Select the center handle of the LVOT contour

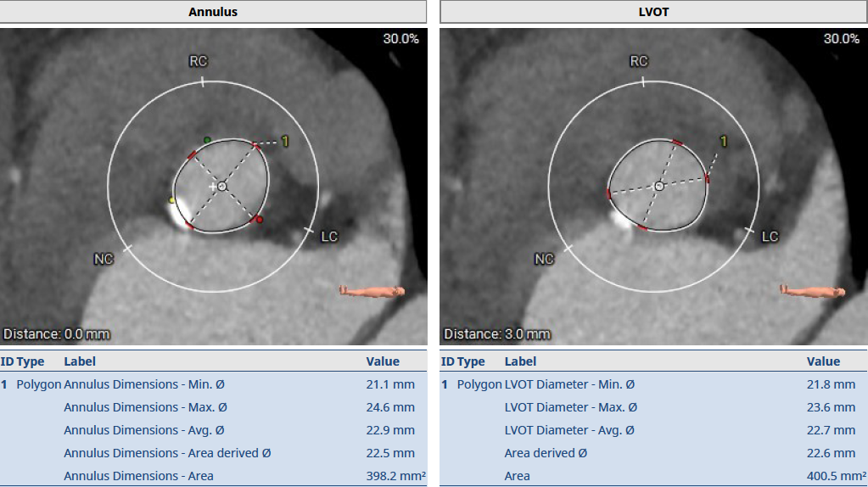(x=659, y=186)
